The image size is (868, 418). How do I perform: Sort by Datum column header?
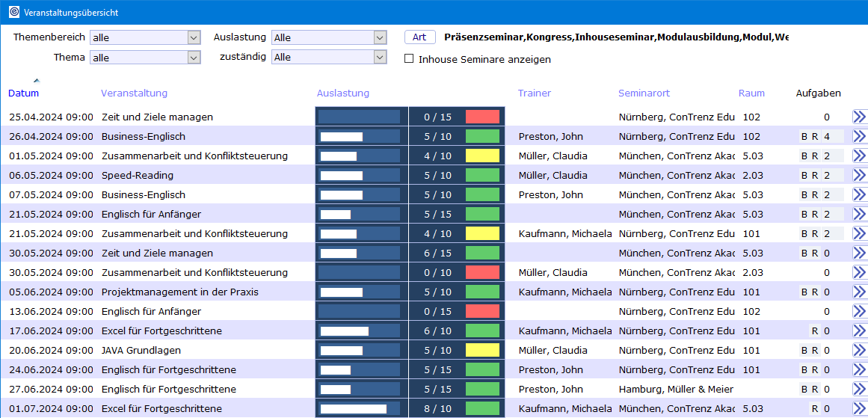point(23,93)
